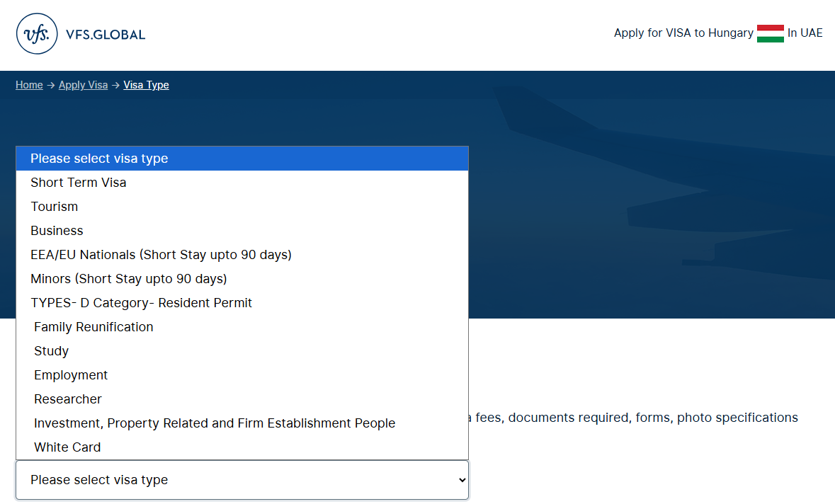Open the Apply Visa breadcrumb link

[x=83, y=85]
